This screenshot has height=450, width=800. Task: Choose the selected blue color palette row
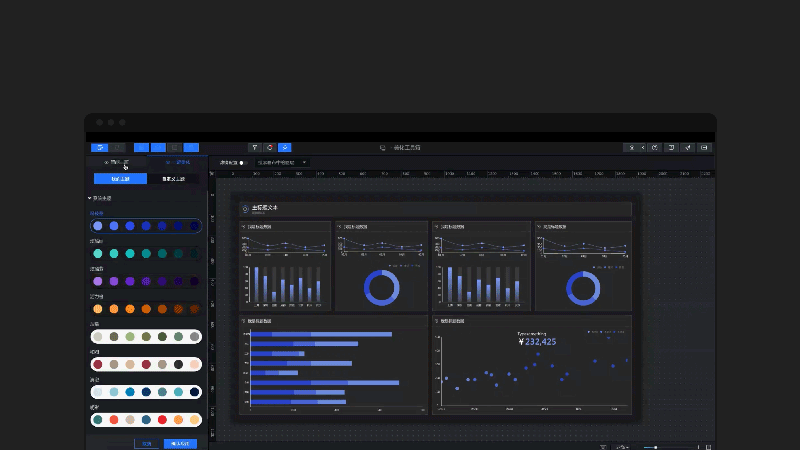click(146, 226)
